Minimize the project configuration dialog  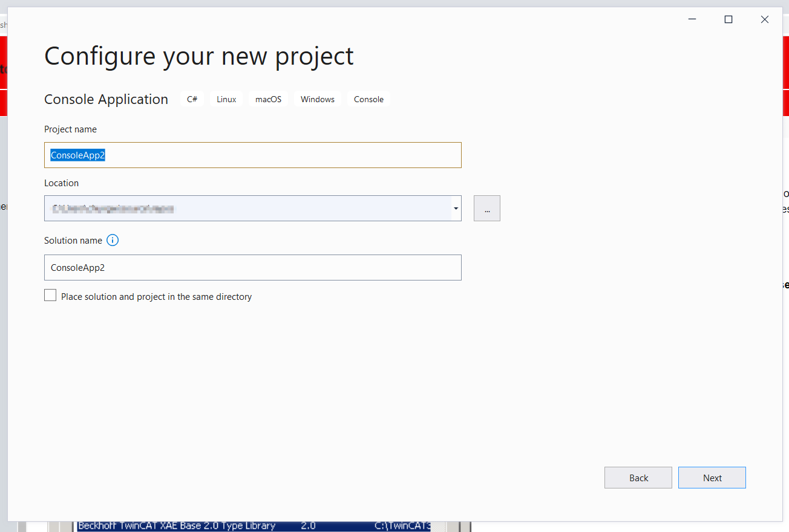pos(692,19)
